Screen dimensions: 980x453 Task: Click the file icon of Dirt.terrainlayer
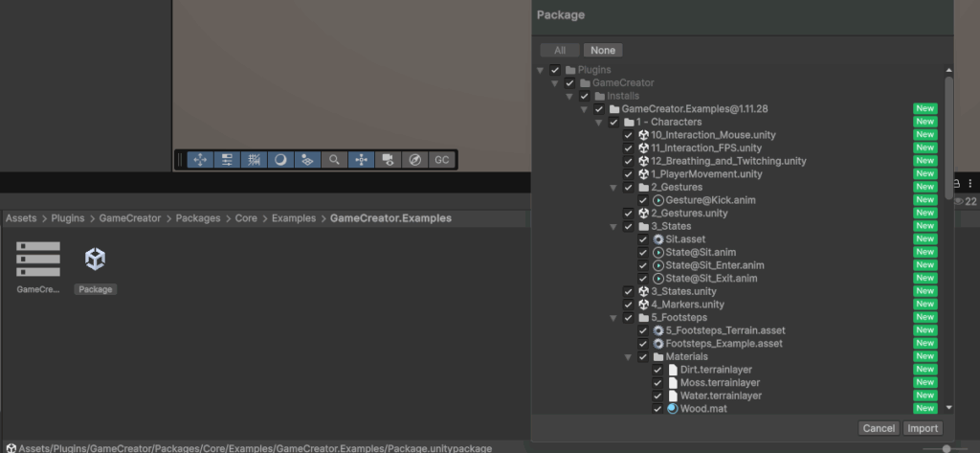tap(673, 369)
